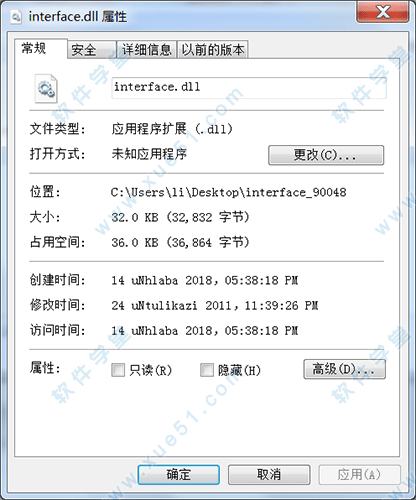Click the 更改(C)... button
The image size is (416, 500).
pos(326,155)
